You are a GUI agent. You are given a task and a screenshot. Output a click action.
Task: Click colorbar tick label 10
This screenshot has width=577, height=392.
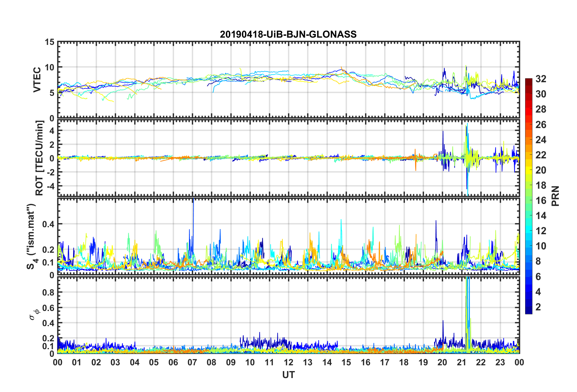pyautogui.click(x=541, y=246)
